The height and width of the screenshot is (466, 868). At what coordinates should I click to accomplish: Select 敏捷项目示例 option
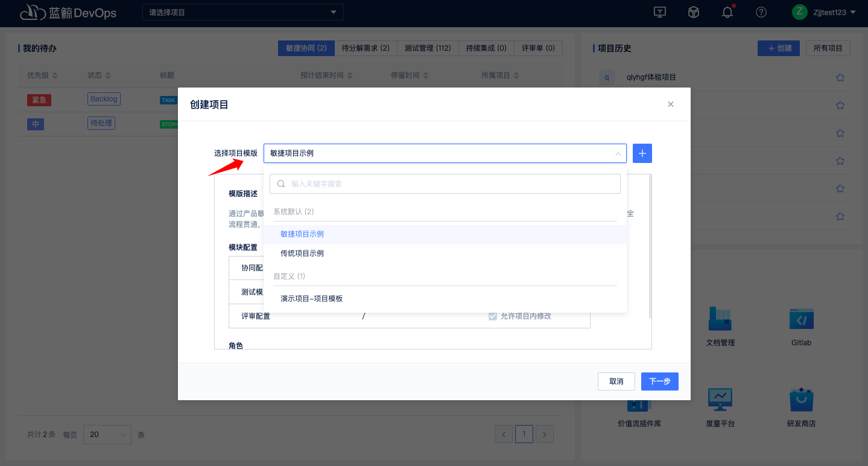pyautogui.click(x=445, y=234)
